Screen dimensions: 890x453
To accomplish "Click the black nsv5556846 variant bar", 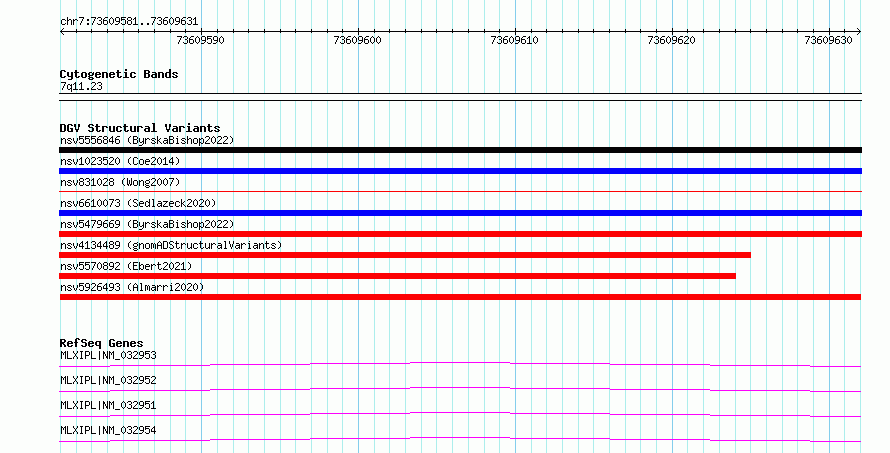I will pos(460,150).
